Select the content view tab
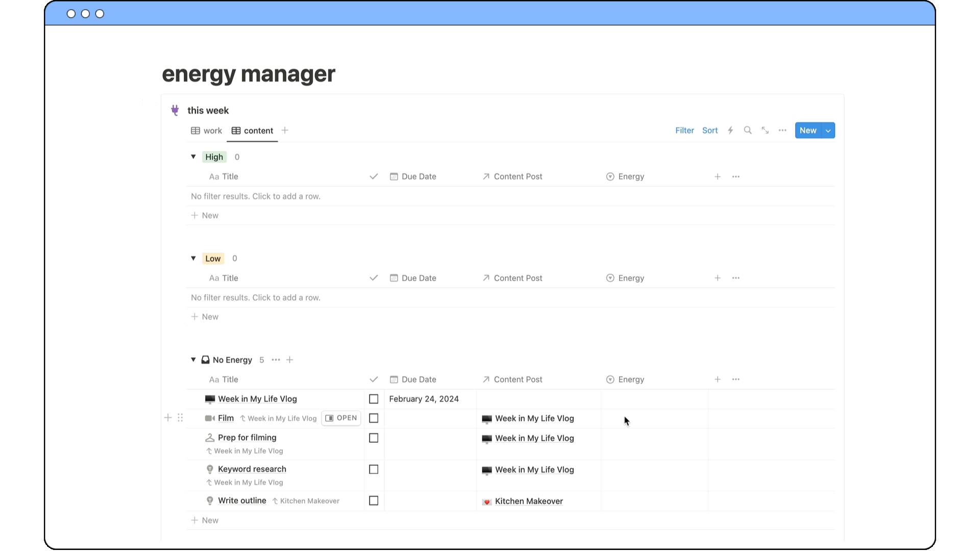 253,131
